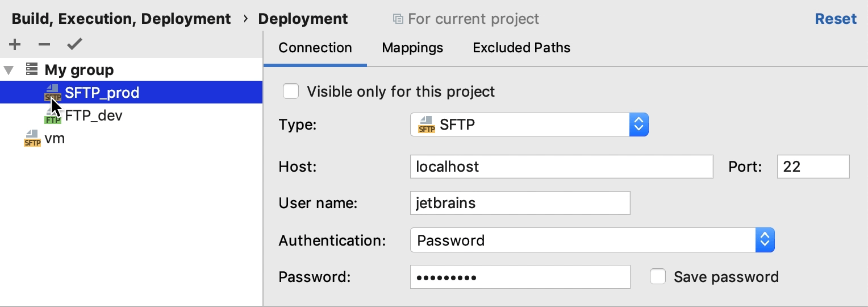This screenshot has width=868, height=307.
Task: Click the Deployment breadcrumb
Action: (x=303, y=19)
